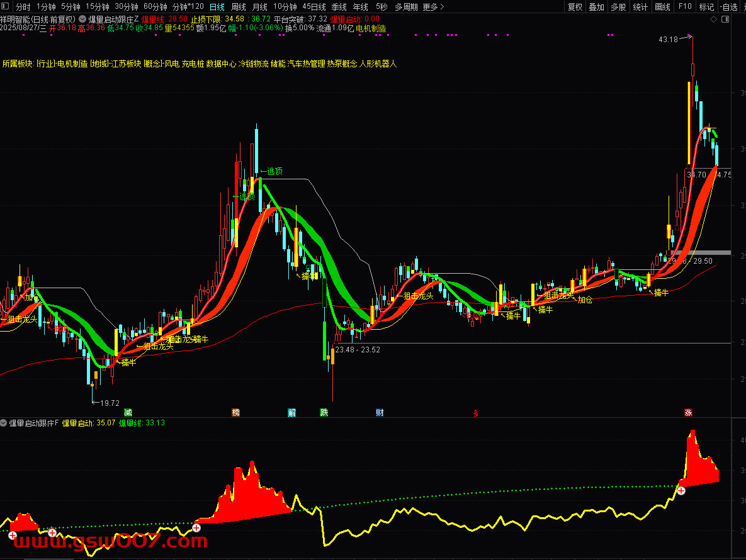Open the 爆量启动跟庄F sub-indicator dropdown arrow

(x=4, y=423)
